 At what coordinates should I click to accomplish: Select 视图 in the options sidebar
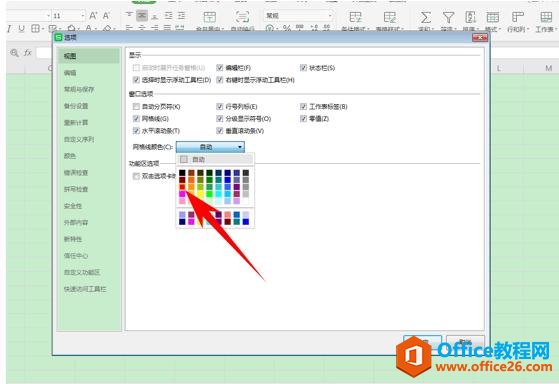point(88,56)
